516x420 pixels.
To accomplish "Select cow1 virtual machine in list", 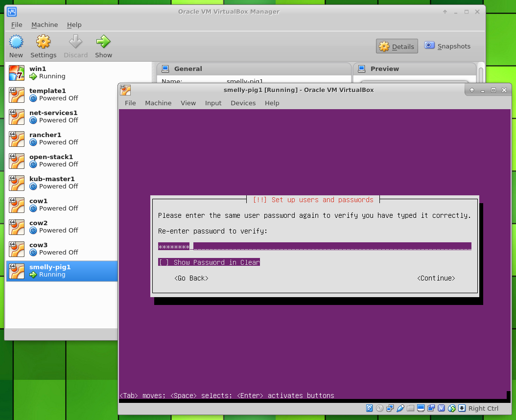I will pos(62,205).
